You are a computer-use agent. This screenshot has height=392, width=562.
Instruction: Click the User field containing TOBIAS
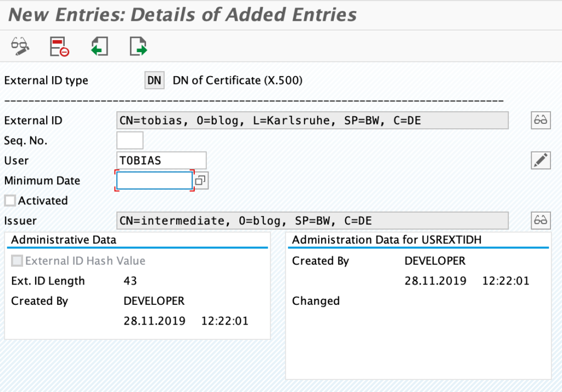pyautogui.click(x=161, y=160)
